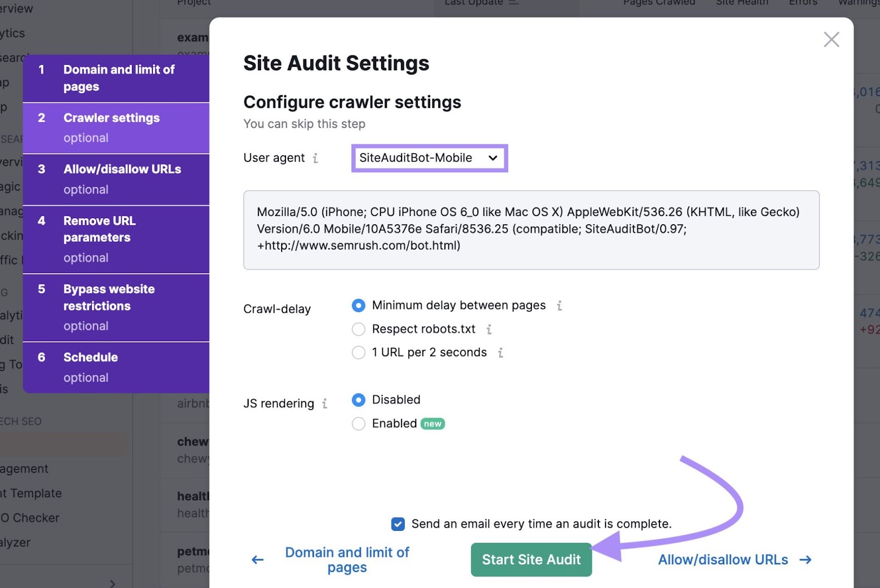Screen dimensions: 880x588
Task: Click the Start Site Audit button
Action: click(x=530, y=559)
